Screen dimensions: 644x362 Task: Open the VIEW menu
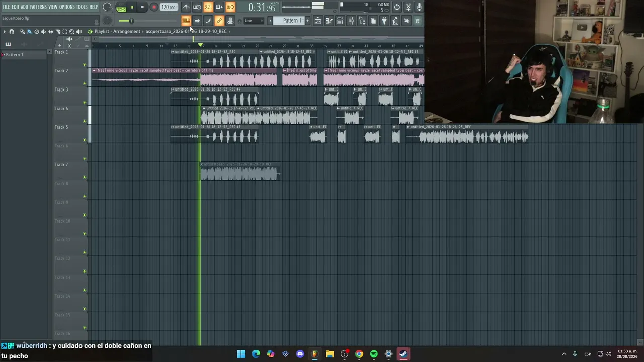53,7
